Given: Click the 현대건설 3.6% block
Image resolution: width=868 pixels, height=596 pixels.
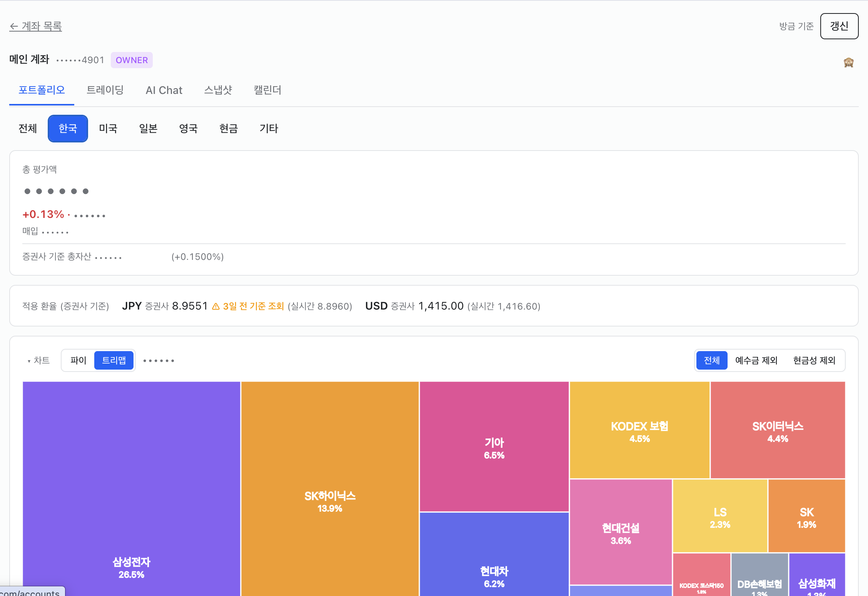Looking at the screenshot, I should pyautogui.click(x=621, y=532).
